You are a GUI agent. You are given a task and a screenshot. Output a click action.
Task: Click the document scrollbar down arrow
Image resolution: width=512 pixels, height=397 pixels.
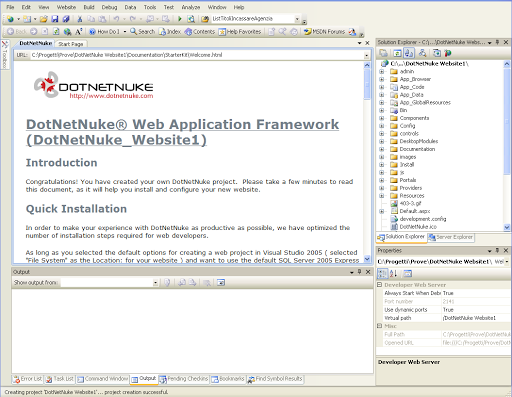[367, 259]
